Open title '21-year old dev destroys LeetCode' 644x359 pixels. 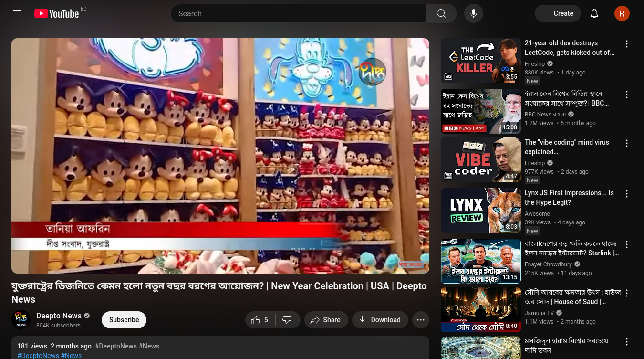(570, 48)
